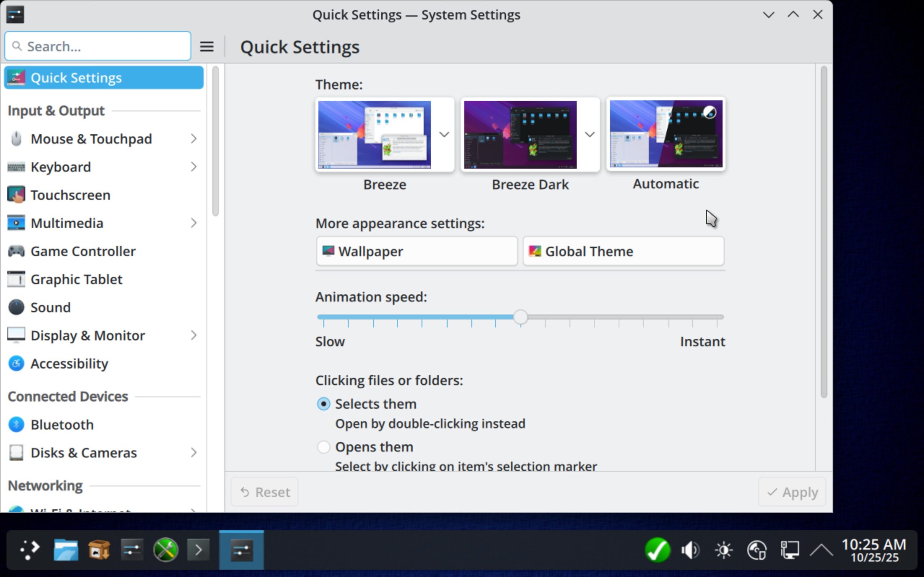The width and height of the screenshot is (924, 577).
Task: Click the Wallpaper button
Action: point(417,251)
